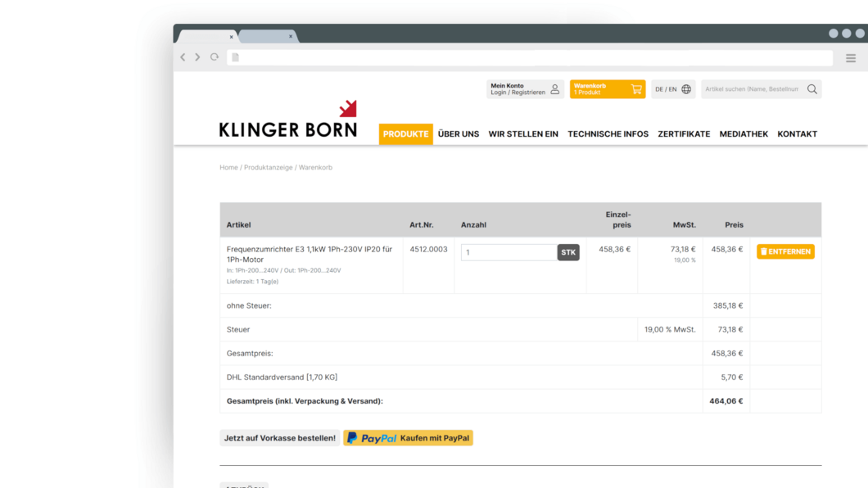This screenshot has width=868, height=488.
Task: Click the user account icon
Action: point(554,89)
